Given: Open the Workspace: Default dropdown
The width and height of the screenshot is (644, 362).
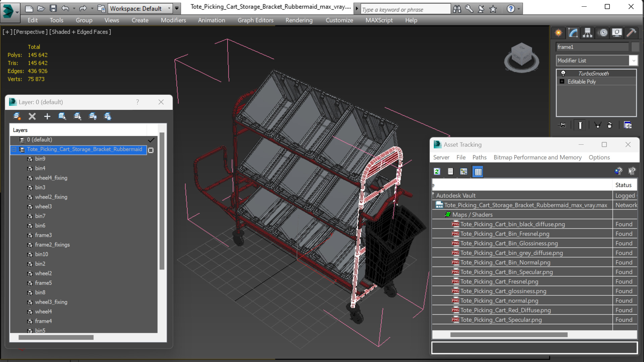Looking at the screenshot, I should [140, 8].
